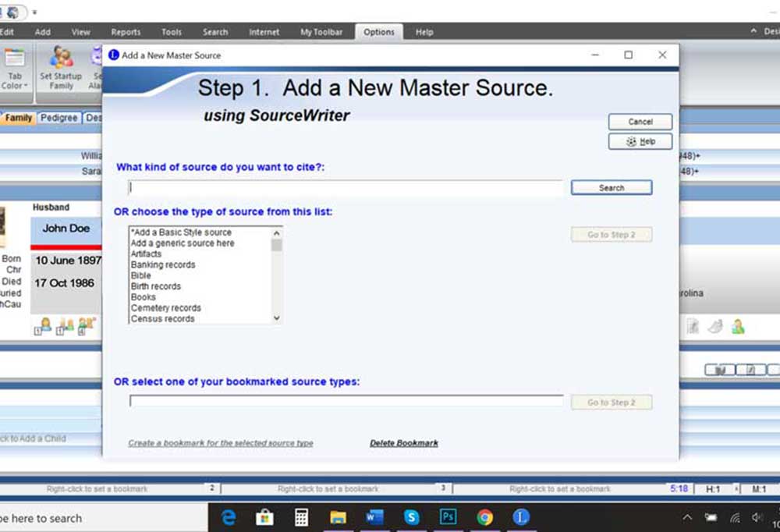Select 'Bible' in the source list

pos(200,275)
